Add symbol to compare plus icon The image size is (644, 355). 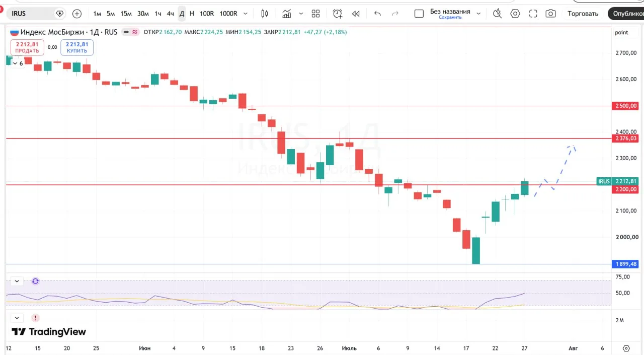click(77, 14)
